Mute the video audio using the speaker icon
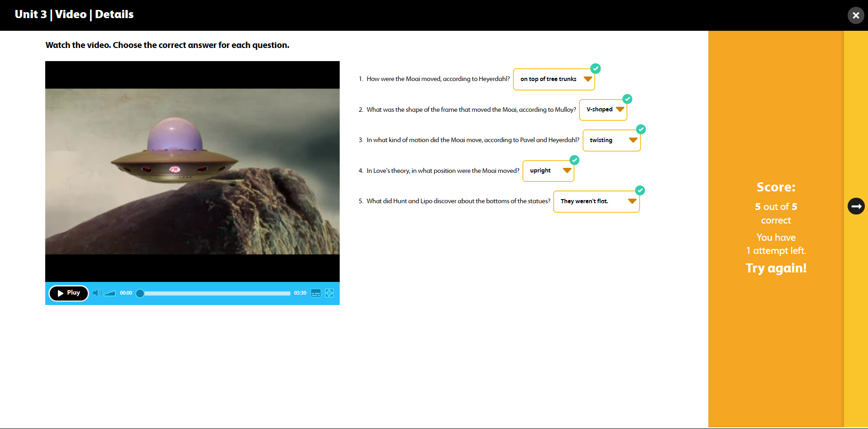868x429 pixels. click(x=97, y=293)
